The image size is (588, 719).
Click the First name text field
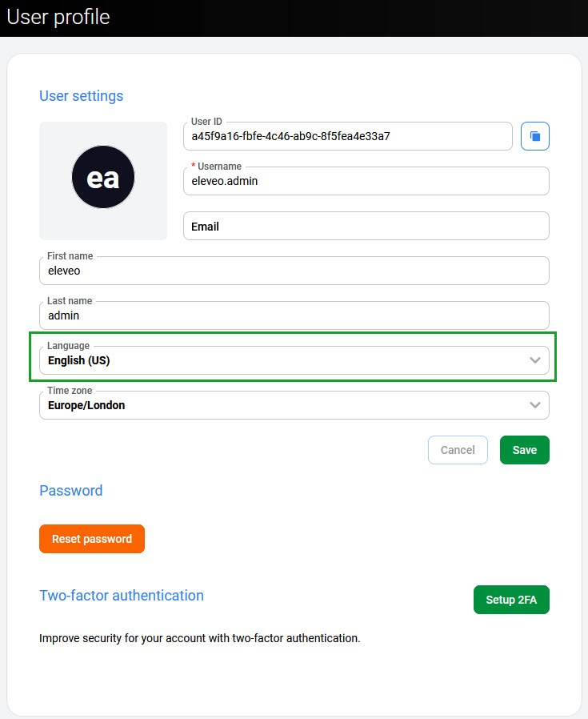(x=294, y=271)
